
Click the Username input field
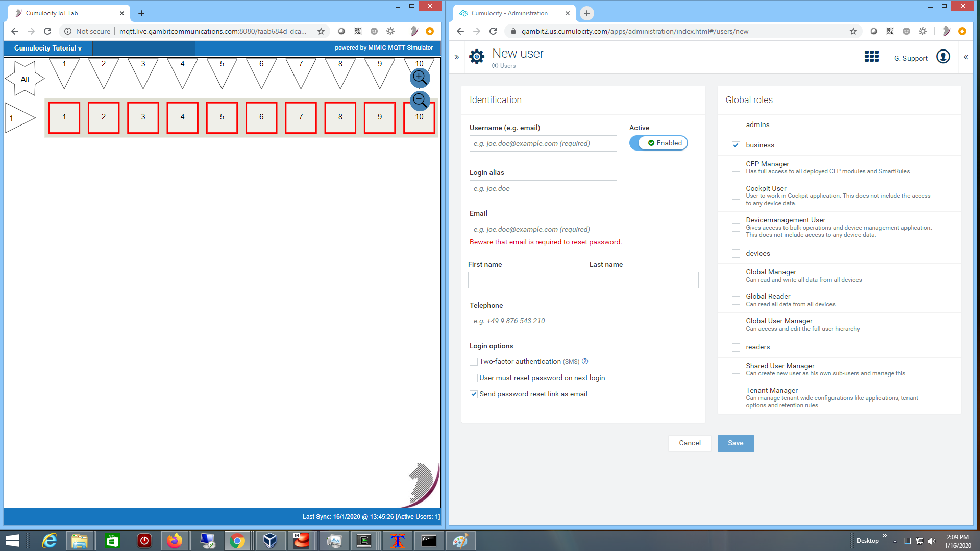(543, 143)
